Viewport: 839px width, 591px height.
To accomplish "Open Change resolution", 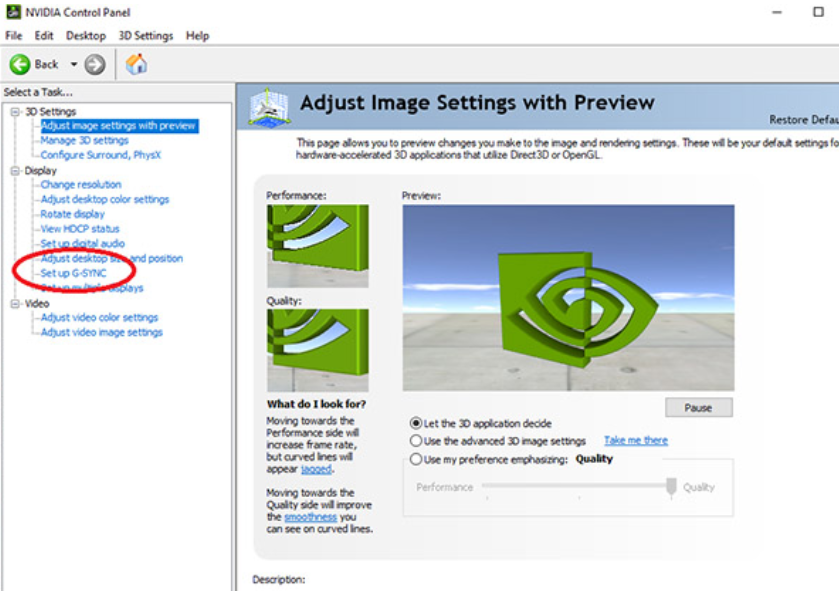I will point(81,185).
